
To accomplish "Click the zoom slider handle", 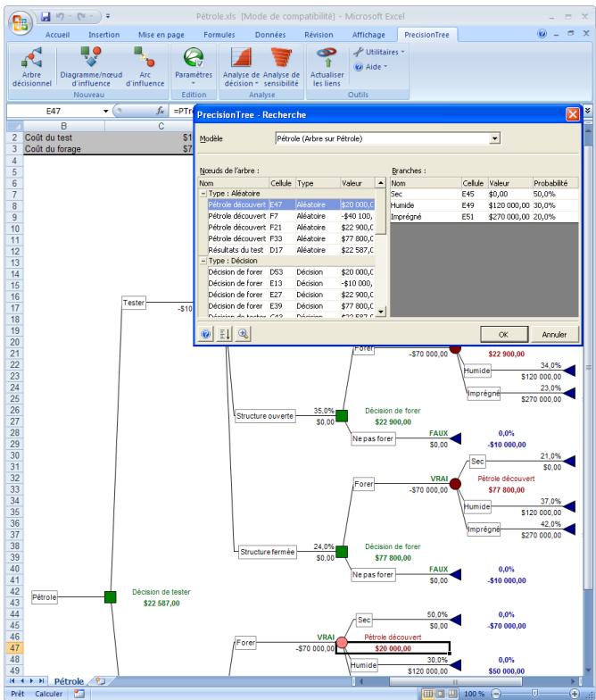I will coord(535,694).
